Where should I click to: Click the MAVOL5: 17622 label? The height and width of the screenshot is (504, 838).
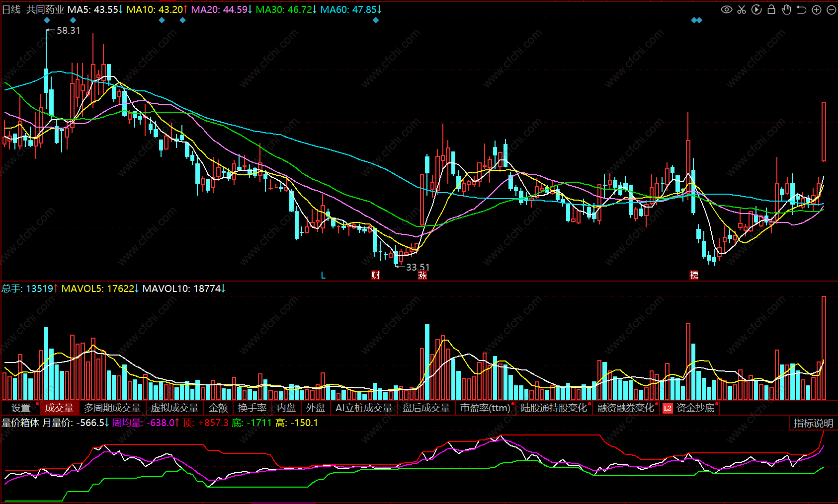100,288
